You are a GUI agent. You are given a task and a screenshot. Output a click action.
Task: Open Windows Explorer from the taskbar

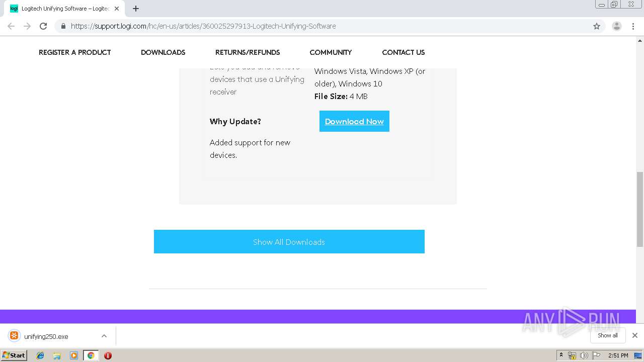[x=57, y=355]
